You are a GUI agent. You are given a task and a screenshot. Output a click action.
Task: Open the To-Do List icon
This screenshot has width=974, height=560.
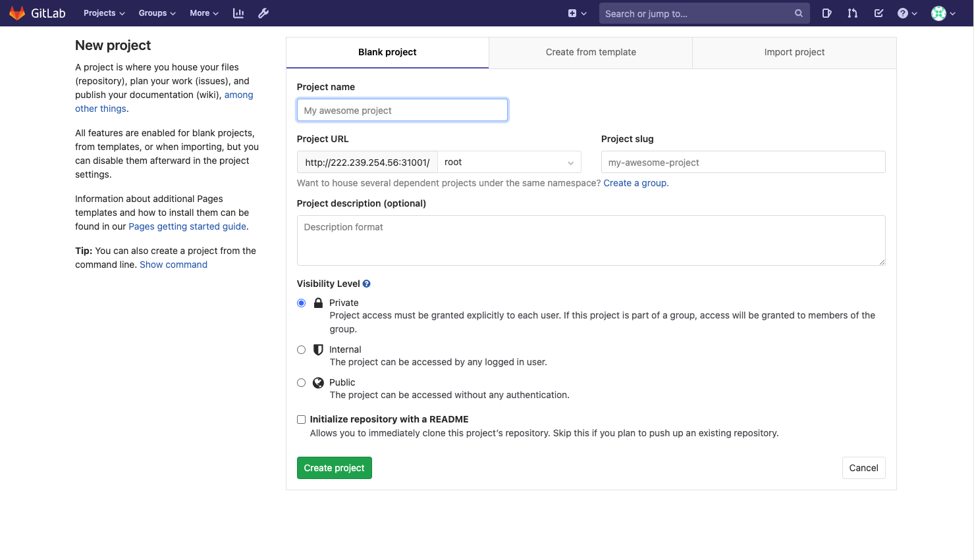(x=879, y=13)
